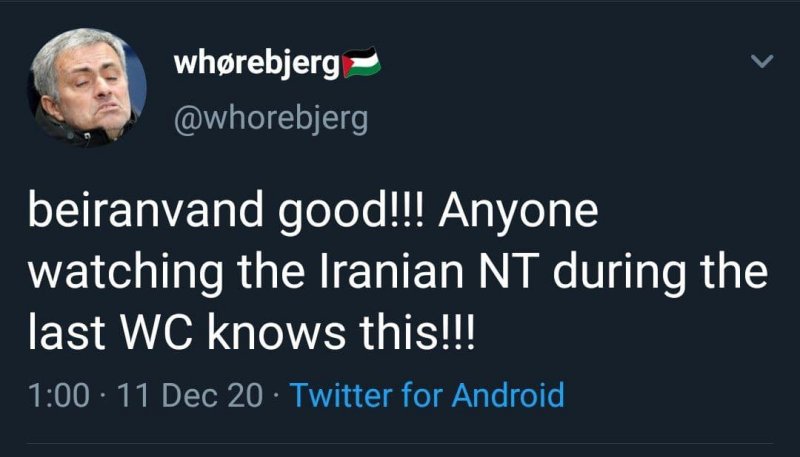
Task: Click the 11 Dec 20 date
Action: click(190, 395)
